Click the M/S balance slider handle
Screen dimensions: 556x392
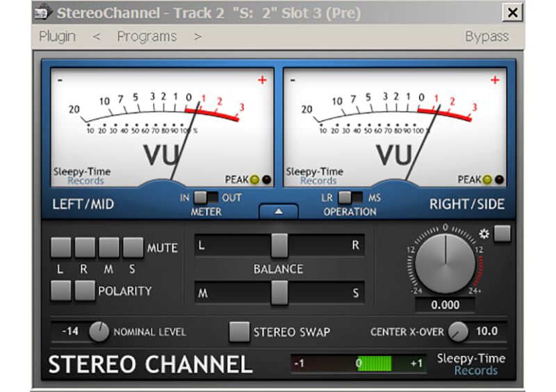pos(279,293)
